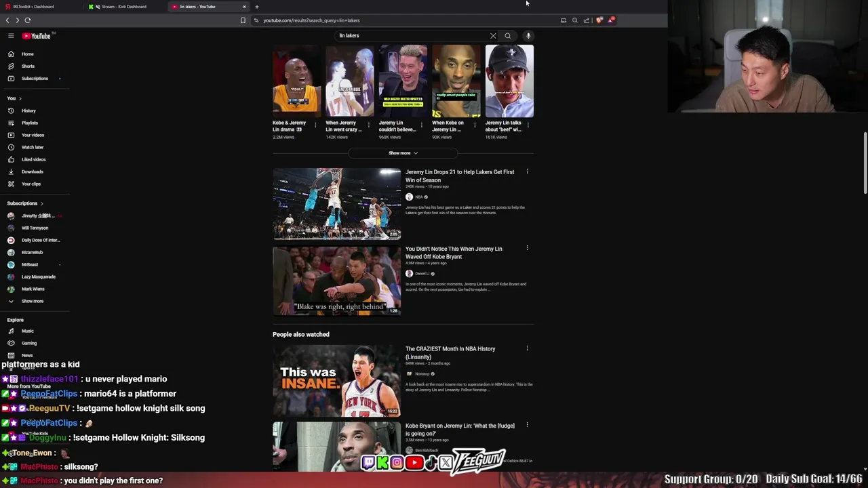Go back with the browser back arrow
This screenshot has height=488, width=868.
pyautogui.click(x=7, y=20)
